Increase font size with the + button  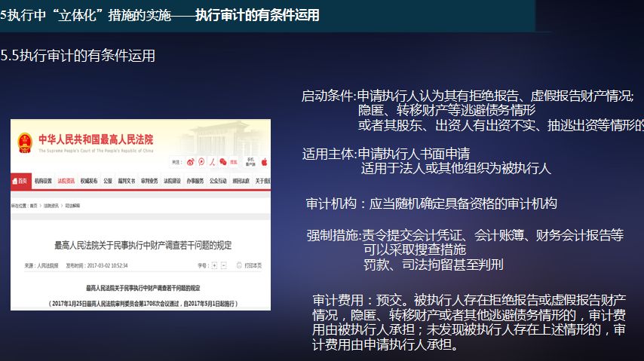[214, 266]
